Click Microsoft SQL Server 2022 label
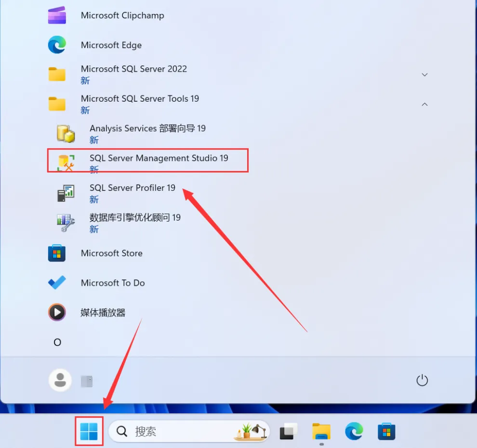Image resolution: width=477 pixels, height=448 pixels. (134, 69)
